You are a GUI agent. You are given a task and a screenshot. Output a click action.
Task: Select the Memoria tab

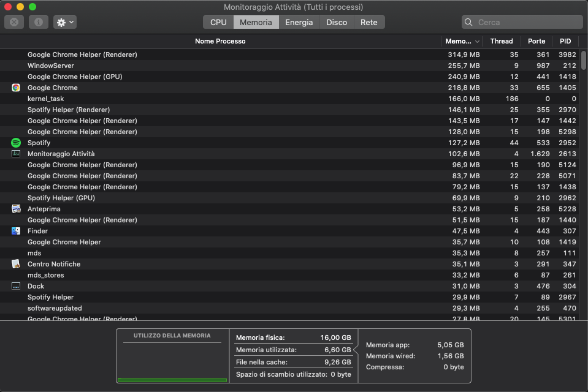point(256,22)
